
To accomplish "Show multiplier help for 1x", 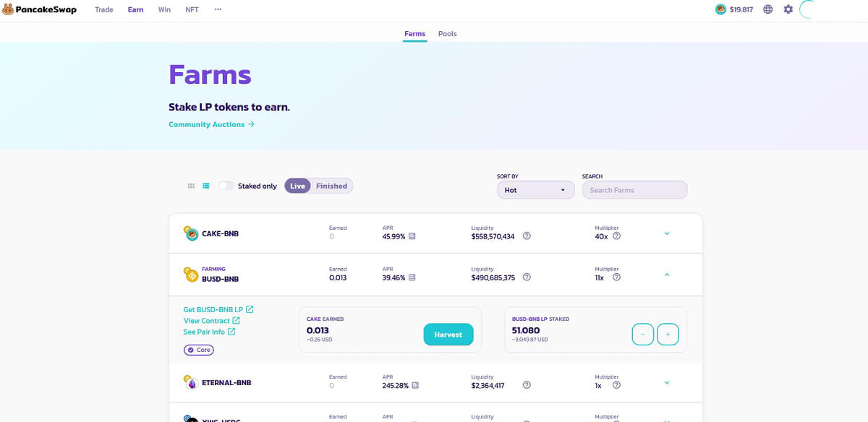I will 616,385.
